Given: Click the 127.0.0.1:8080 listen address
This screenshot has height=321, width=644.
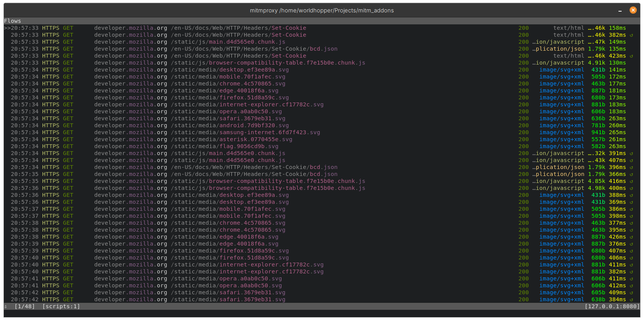Looking at the screenshot, I should [612, 306].
